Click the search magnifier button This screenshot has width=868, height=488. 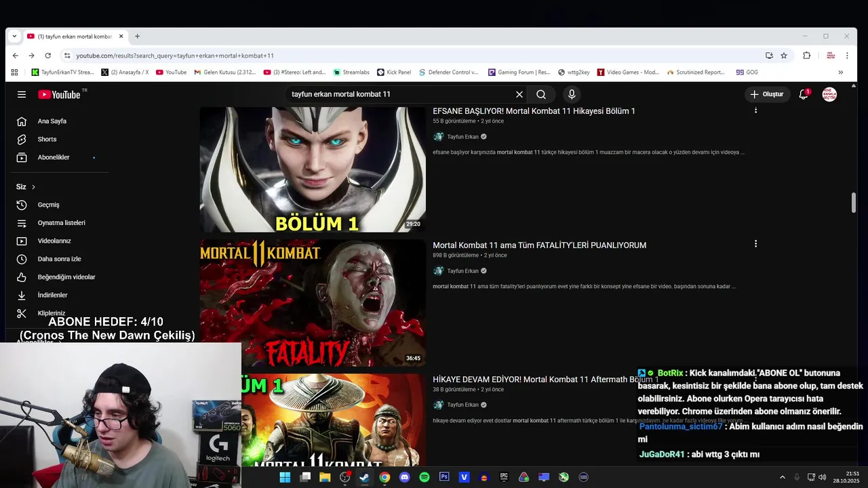(x=541, y=94)
